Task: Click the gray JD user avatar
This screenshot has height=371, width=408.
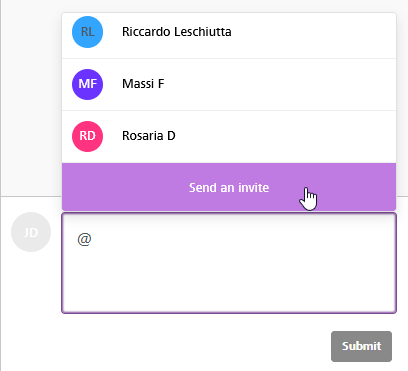Action: [x=31, y=232]
